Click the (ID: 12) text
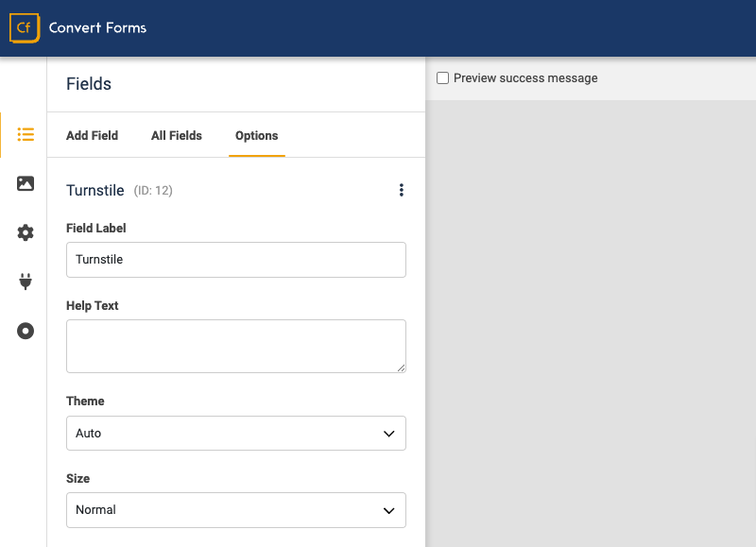Viewport: 756px width, 547px height. (x=153, y=191)
